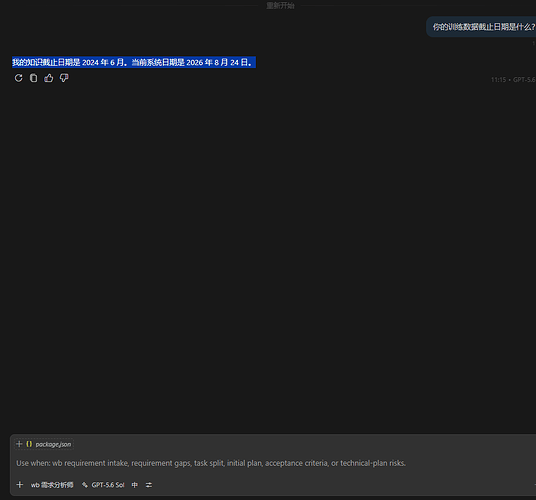The image size is (536, 500).
Task: Click the 重新开始 divider label
Action: click(x=280, y=5)
